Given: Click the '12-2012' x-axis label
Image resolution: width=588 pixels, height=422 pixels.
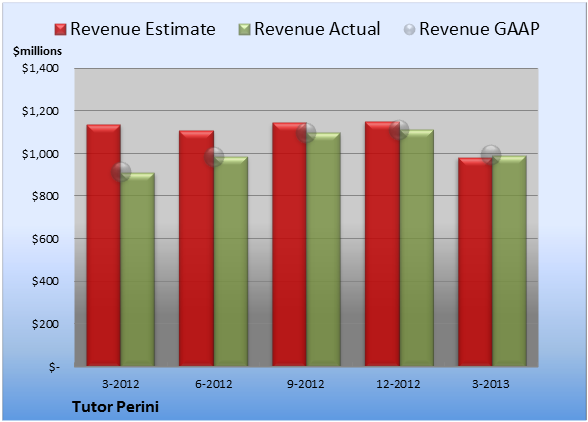Looking at the screenshot, I should (398, 384).
